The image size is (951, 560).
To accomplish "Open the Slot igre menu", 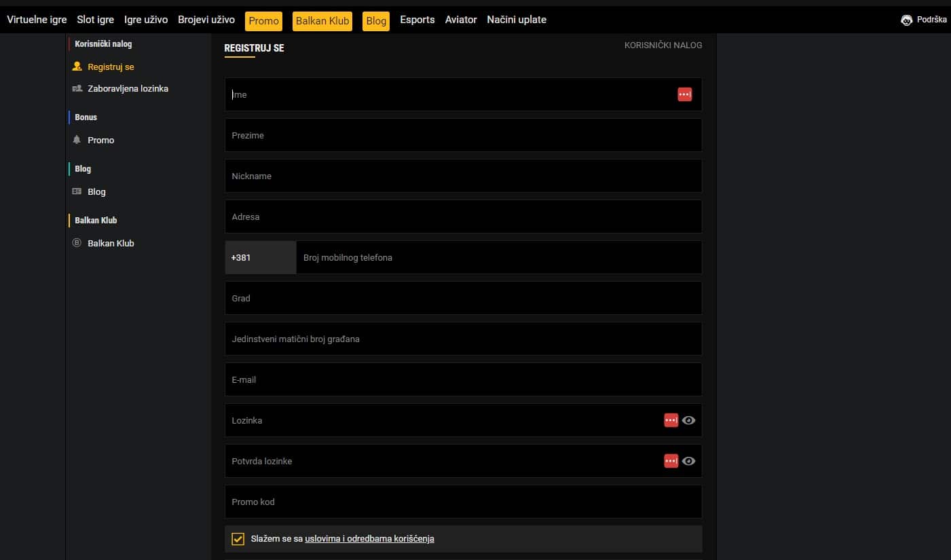I will (96, 20).
